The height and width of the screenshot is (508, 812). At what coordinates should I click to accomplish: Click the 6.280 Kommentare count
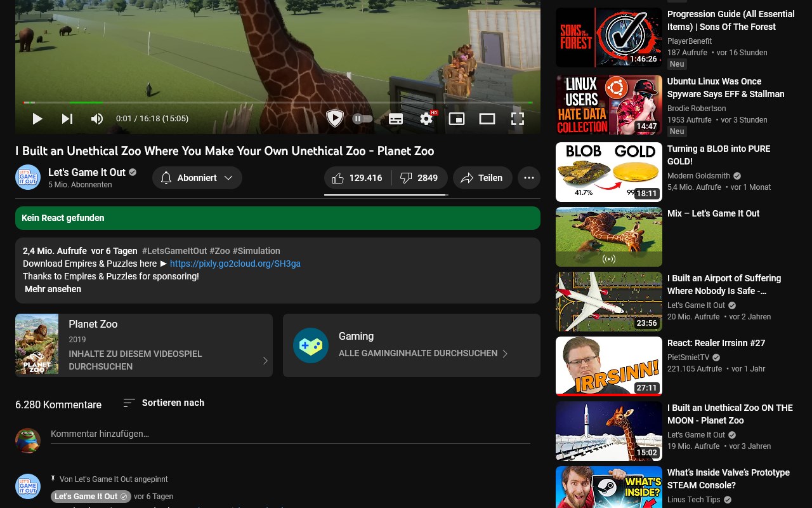[x=58, y=404]
